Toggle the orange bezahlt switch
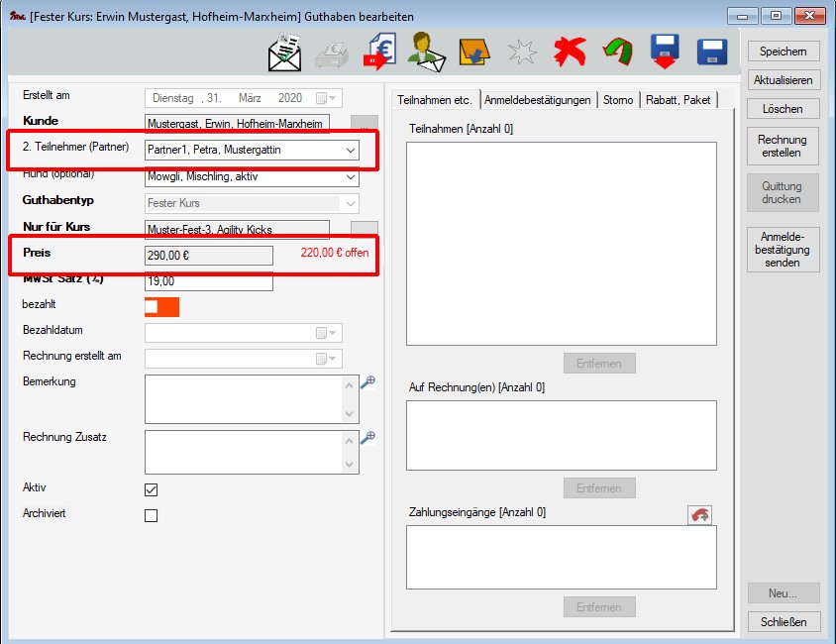 point(161,307)
